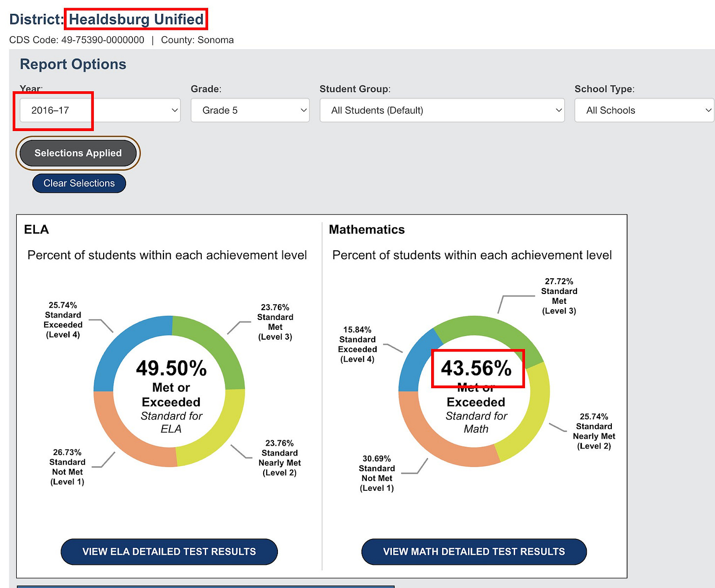The height and width of the screenshot is (588, 715).
Task: Click the County: Sonoma text
Action: (x=197, y=40)
